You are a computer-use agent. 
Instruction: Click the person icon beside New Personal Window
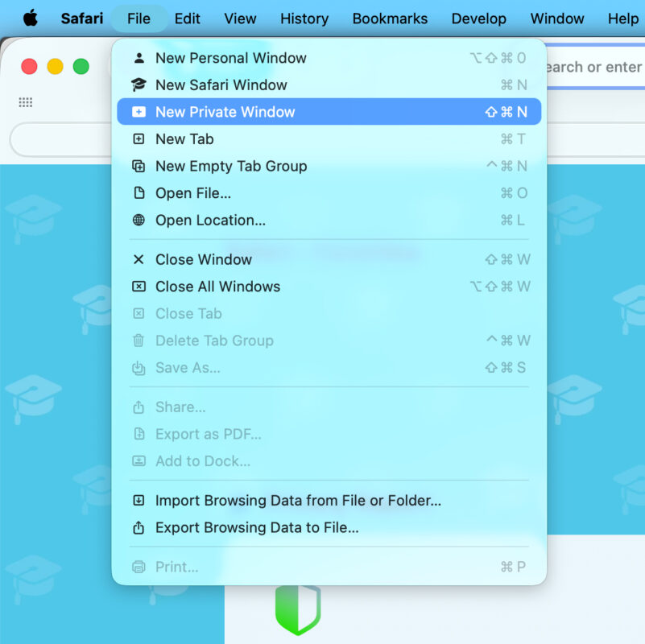(139, 58)
